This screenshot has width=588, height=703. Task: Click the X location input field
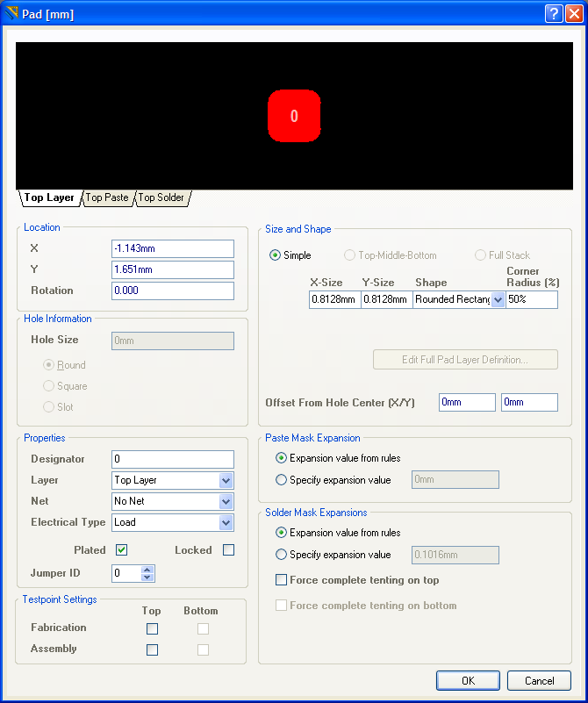173,248
